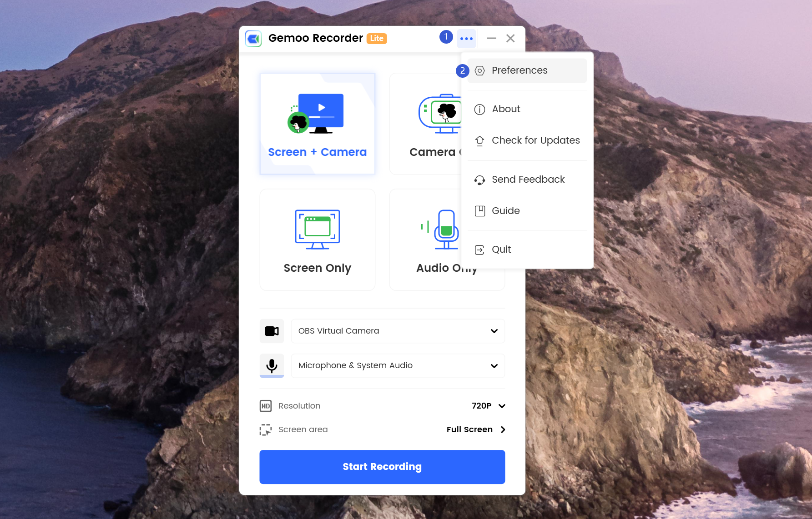The image size is (812, 519).
Task: Select the Screen + Camera recording mode
Action: click(318, 124)
